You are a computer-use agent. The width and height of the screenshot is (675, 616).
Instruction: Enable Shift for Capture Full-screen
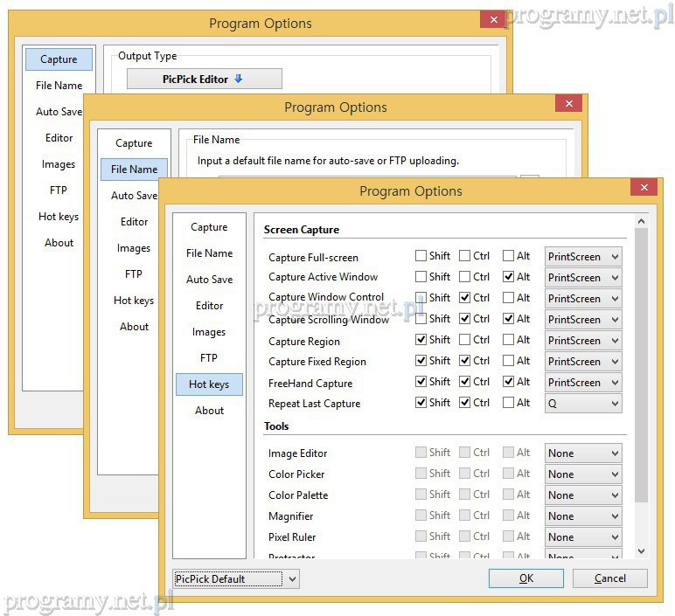tap(421, 256)
